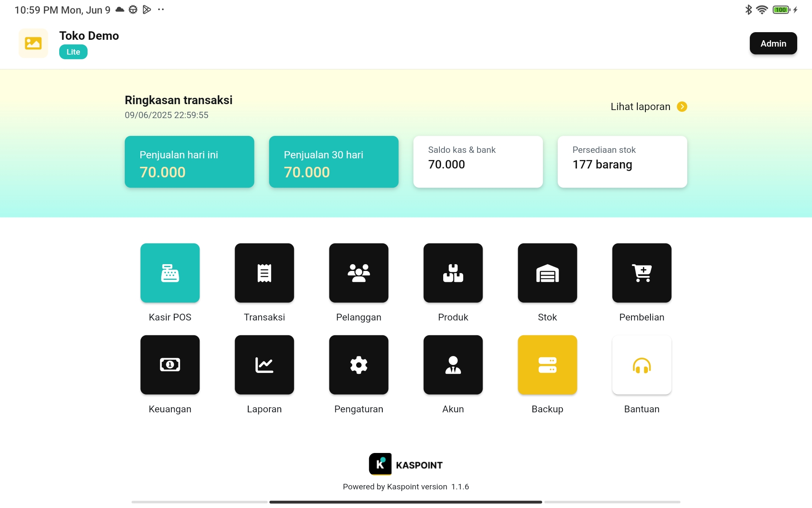Open the Pelanggan customer list
812x508 pixels.
(358, 273)
